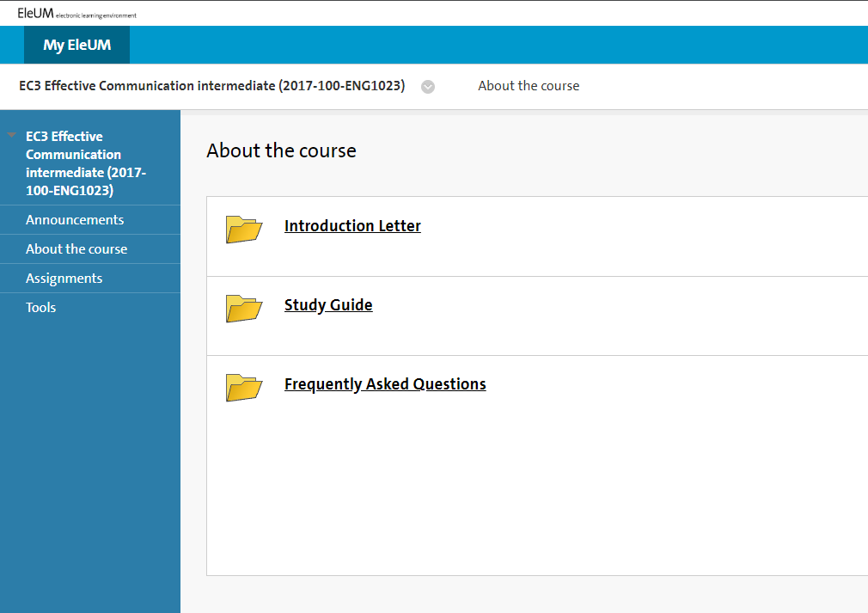Click the Study Guide folder icon
Image resolution: width=868 pixels, height=613 pixels.
coord(243,309)
